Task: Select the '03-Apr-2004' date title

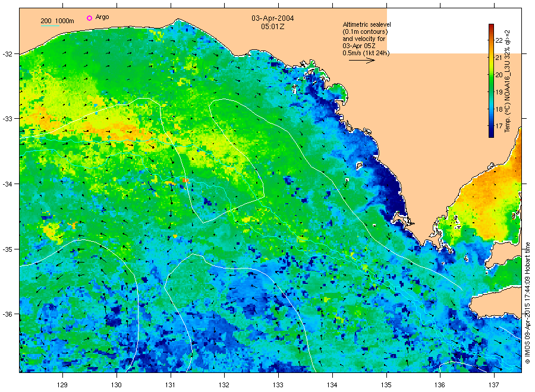Action: pos(273,18)
